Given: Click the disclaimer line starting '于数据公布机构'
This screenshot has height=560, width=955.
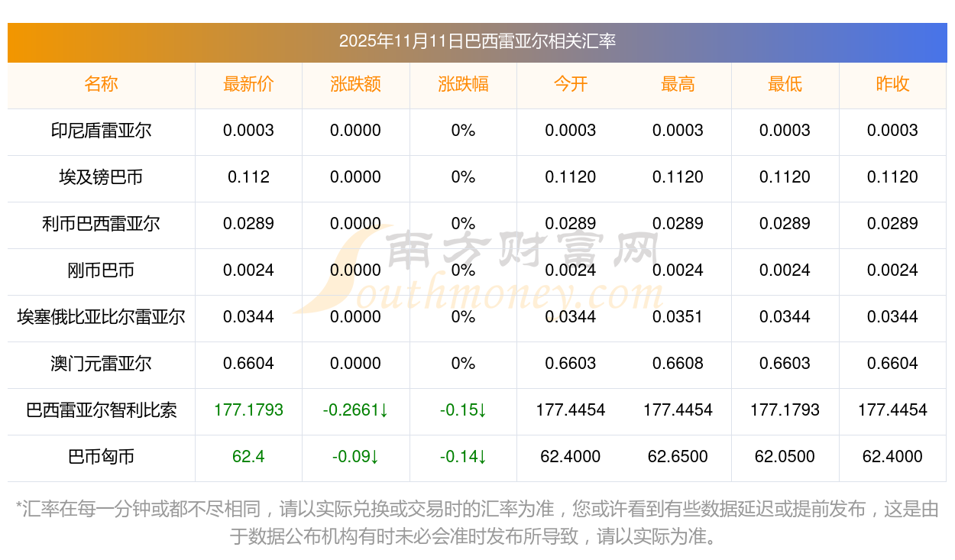Looking at the screenshot, I should [474, 536].
